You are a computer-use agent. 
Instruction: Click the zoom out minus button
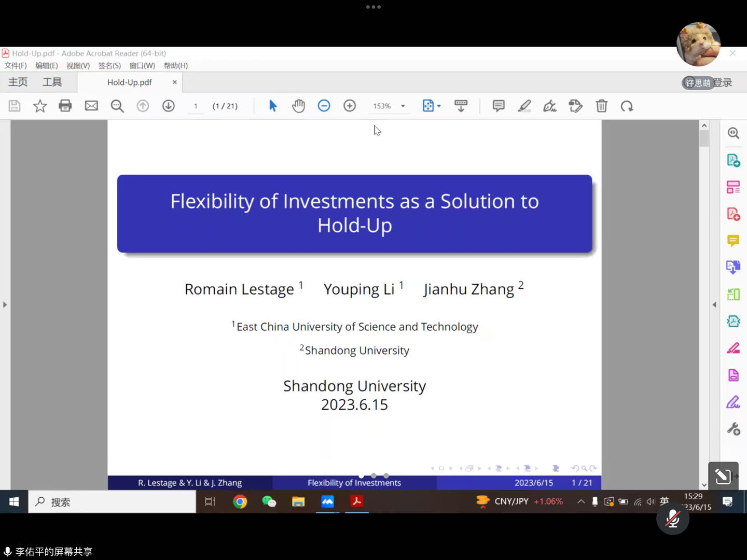[x=324, y=106]
